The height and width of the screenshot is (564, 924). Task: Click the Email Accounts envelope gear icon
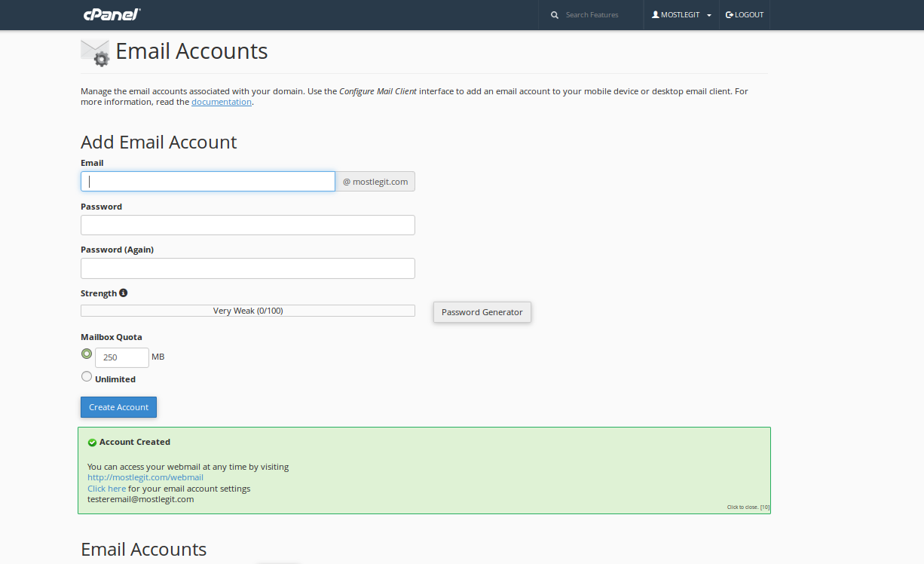[x=95, y=52]
